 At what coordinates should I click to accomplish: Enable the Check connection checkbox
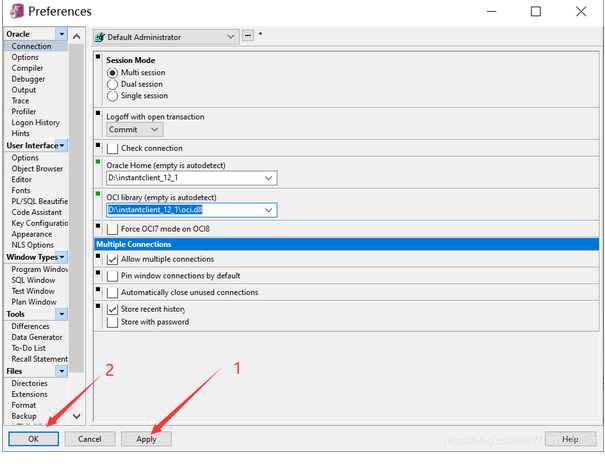[112, 148]
